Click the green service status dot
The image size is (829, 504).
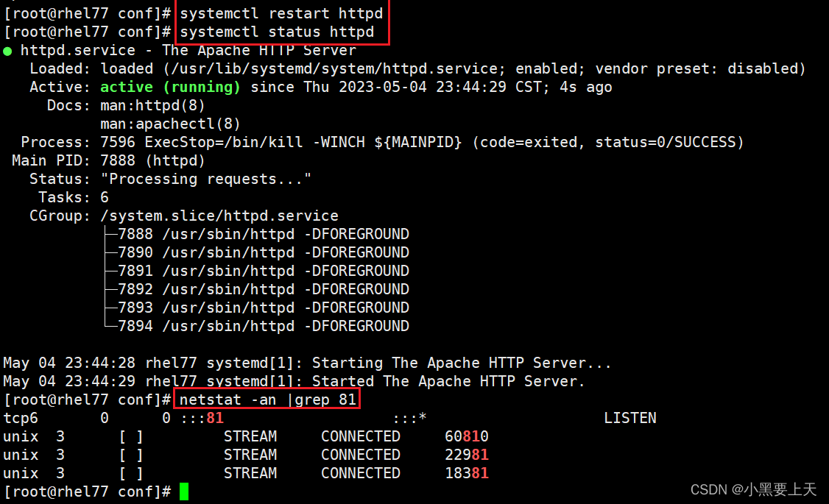(7, 52)
